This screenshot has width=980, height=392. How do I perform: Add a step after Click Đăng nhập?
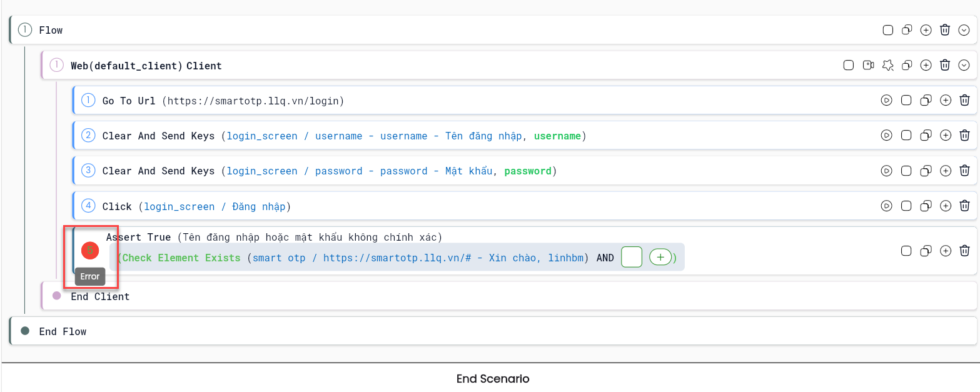click(x=946, y=206)
